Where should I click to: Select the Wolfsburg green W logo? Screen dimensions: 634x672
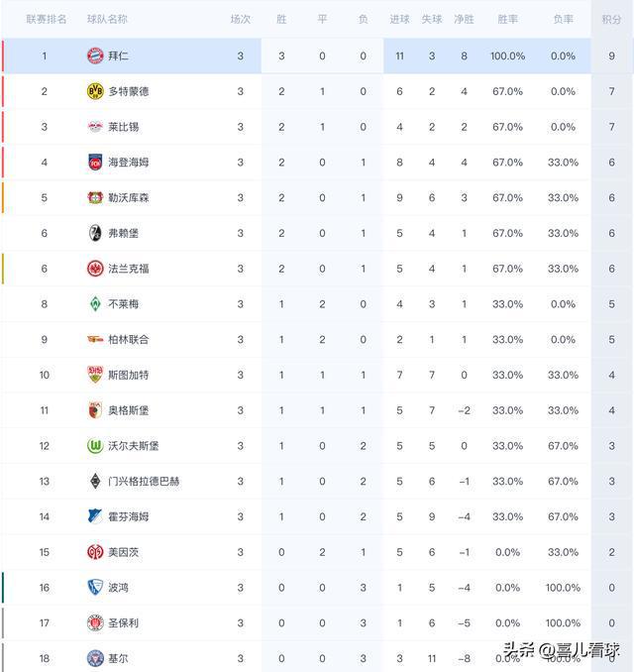[95, 446]
